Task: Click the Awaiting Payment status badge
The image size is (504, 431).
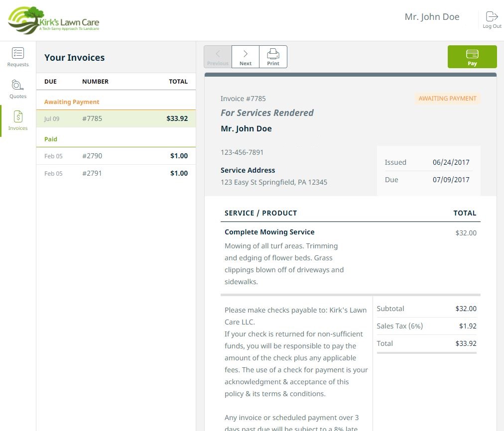Action: (x=447, y=99)
